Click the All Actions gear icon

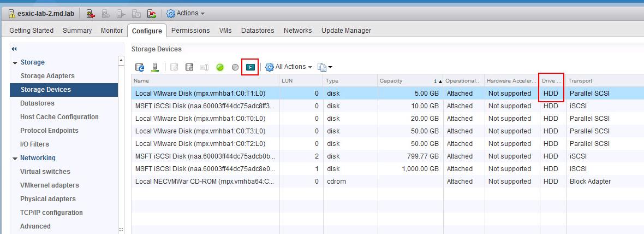pyautogui.click(x=270, y=67)
